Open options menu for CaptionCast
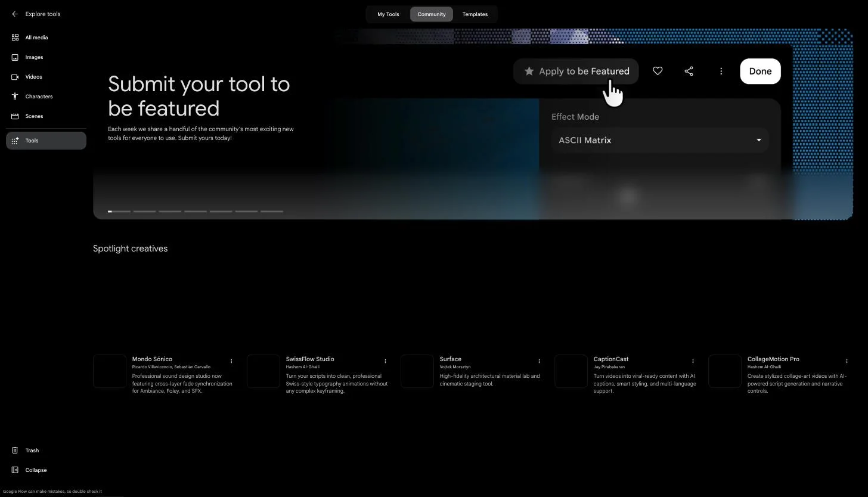This screenshot has height=497, width=868. click(x=693, y=361)
